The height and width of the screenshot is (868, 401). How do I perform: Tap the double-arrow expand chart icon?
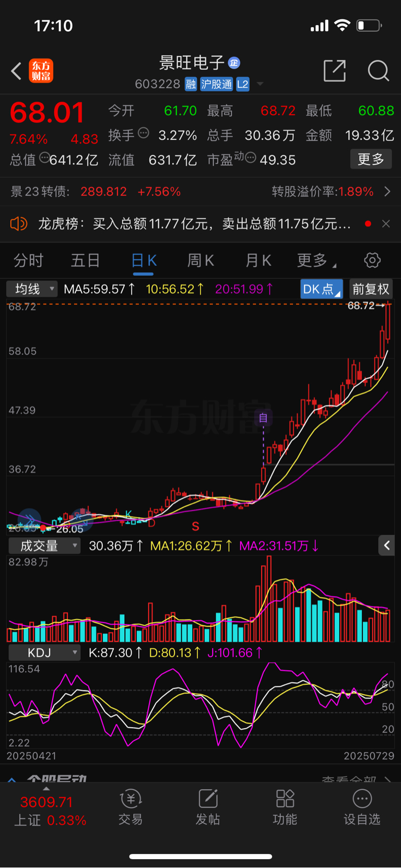pyautogui.click(x=29, y=520)
